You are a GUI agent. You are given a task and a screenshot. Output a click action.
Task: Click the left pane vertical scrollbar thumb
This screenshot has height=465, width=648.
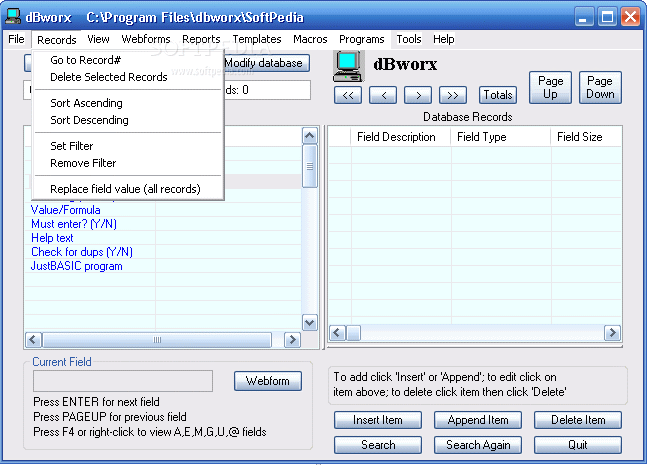click(310, 166)
